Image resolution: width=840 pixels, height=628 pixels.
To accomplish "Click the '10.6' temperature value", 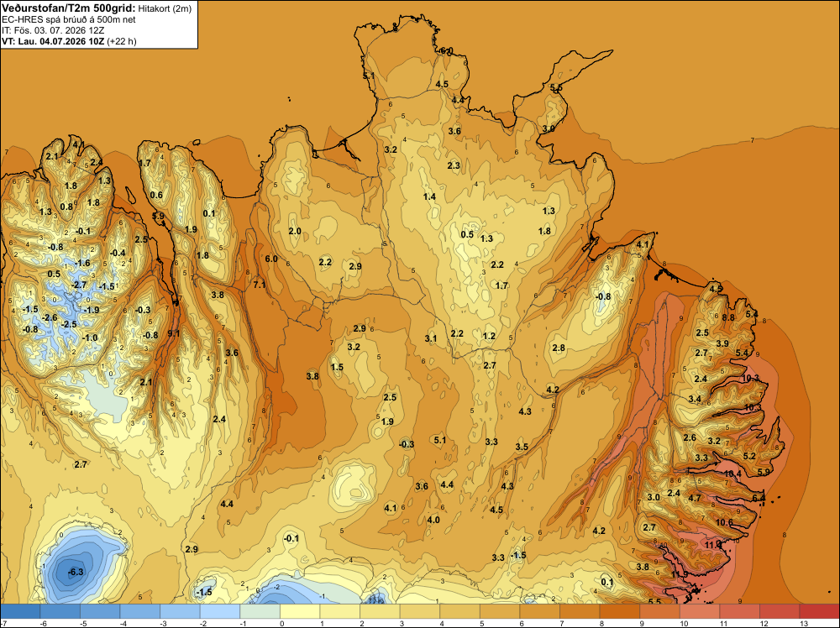I will click(x=724, y=522).
